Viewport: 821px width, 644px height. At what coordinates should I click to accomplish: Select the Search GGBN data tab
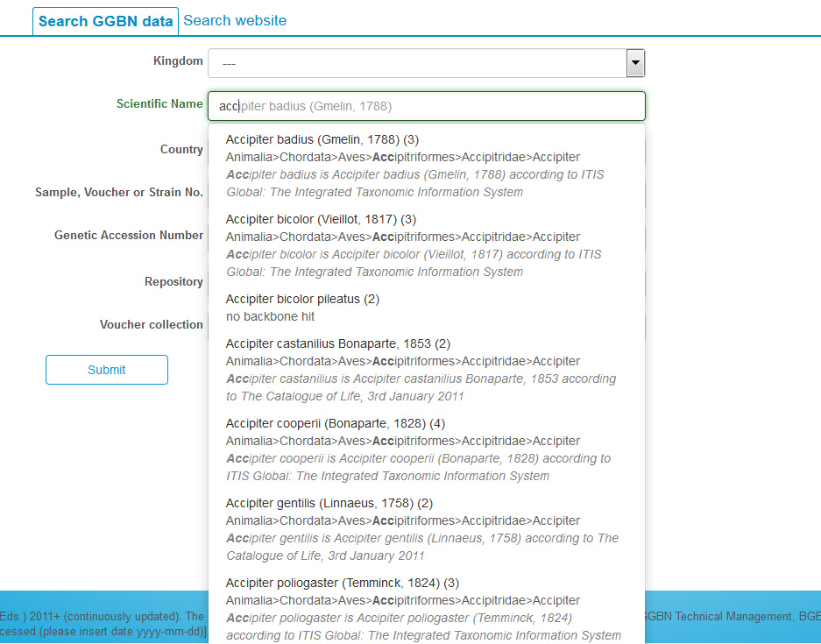point(105,21)
